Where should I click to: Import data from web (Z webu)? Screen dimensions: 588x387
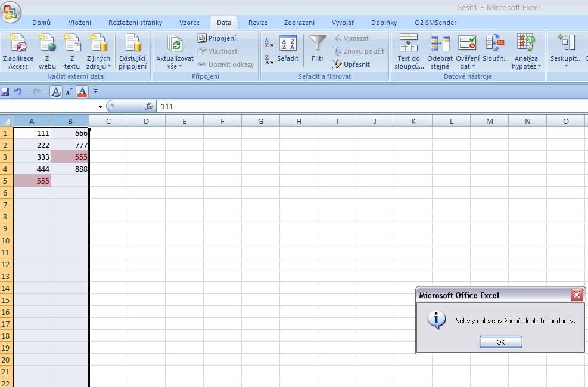(x=47, y=52)
